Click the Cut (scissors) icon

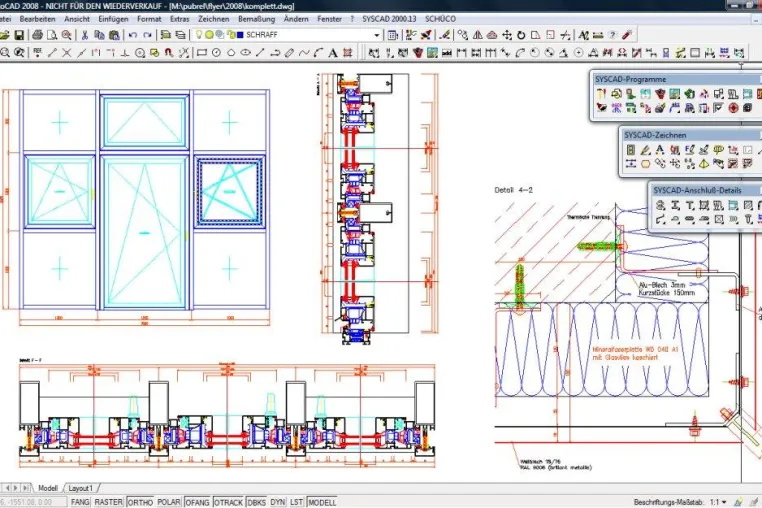point(85,35)
